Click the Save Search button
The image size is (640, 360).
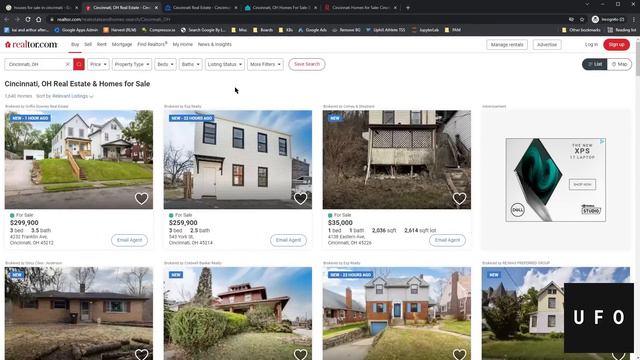tap(307, 64)
